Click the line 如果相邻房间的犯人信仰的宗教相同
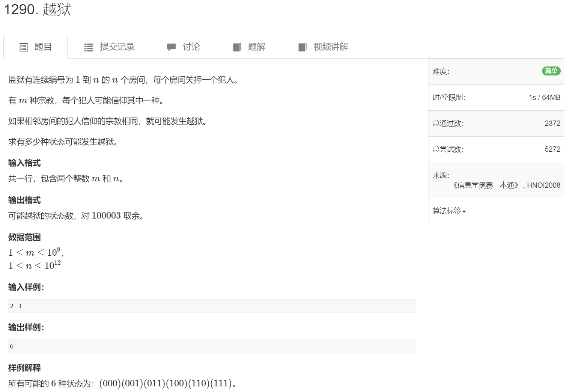 point(108,121)
